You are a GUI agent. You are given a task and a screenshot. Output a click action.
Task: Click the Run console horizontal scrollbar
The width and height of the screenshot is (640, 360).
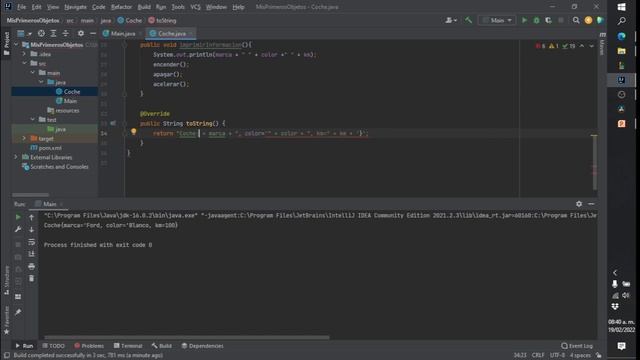click(x=187, y=338)
